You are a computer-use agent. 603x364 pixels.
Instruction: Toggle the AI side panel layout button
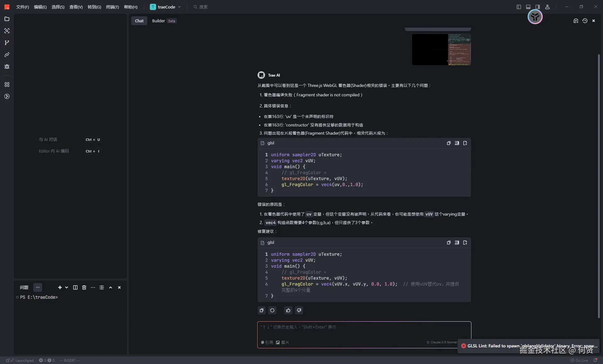click(x=537, y=7)
